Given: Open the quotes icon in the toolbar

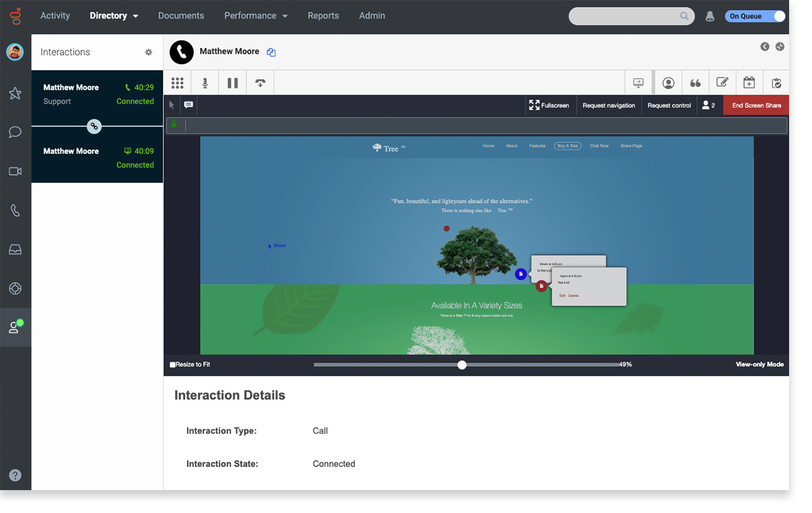Looking at the screenshot, I should pyautogui.click(x=694, y=82).
